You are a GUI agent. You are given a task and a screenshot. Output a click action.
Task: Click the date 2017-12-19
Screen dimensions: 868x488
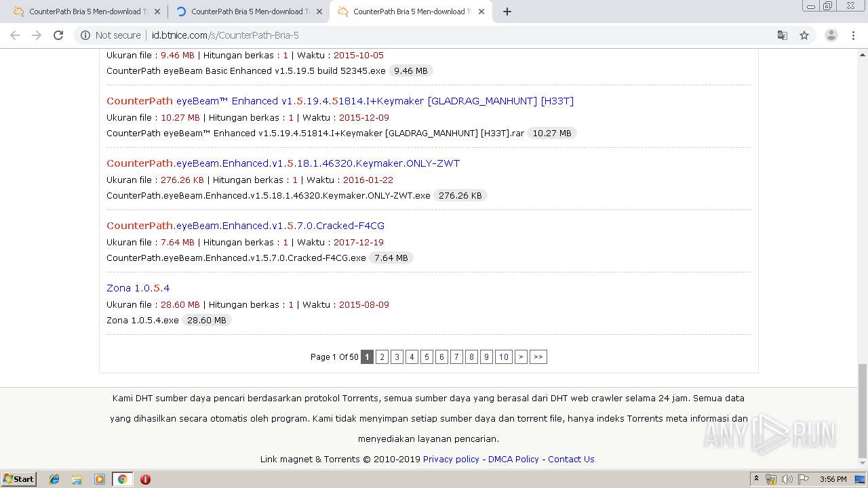pos(359,242)
